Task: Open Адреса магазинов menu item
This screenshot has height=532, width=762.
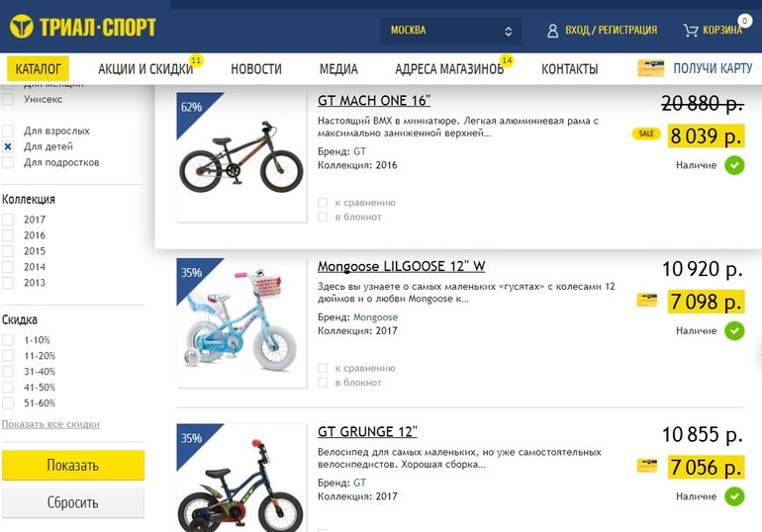Action: tap(449, 69)
